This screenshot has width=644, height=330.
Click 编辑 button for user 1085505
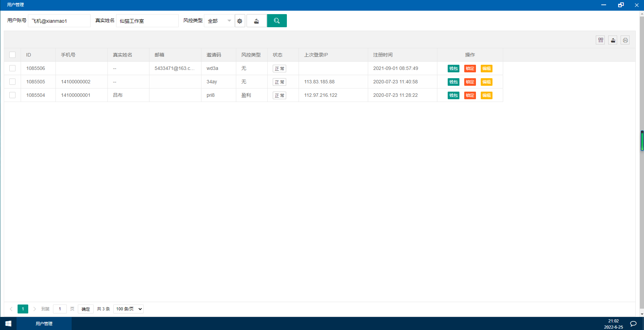[487, 82]
